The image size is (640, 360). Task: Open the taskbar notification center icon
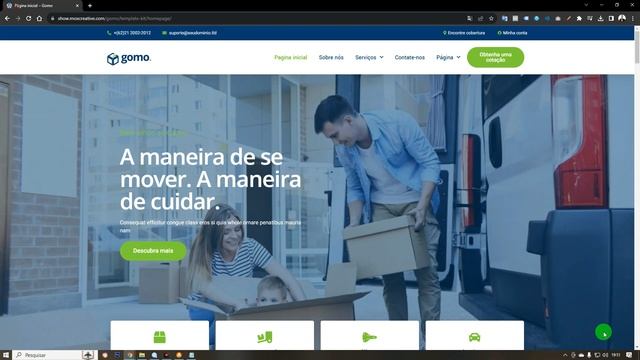pyautogui.click(x=629, y=355)
